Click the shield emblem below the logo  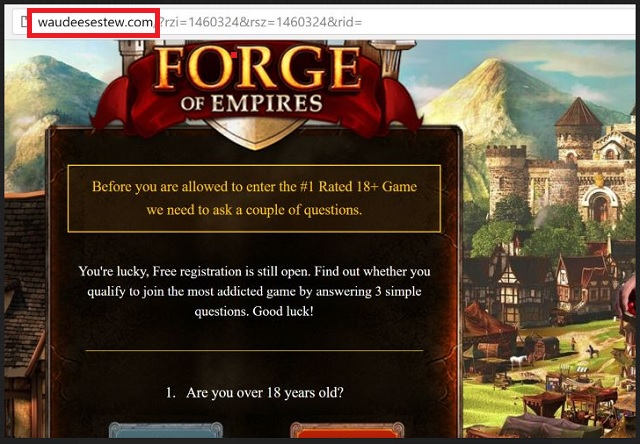pos(256,133)
